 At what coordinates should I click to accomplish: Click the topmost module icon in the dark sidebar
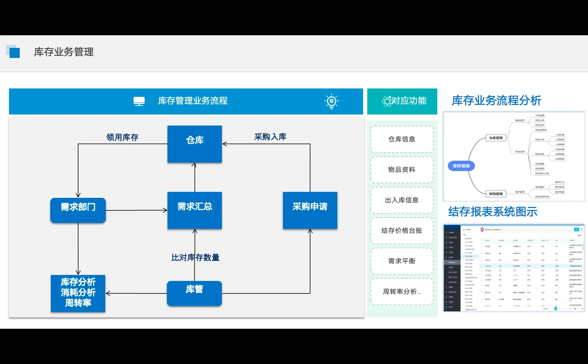pyautogui.click(x=446, y=233)
